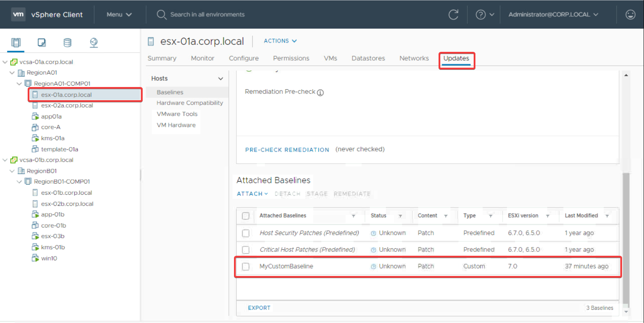This screenshot has height=323, width=644.
Task: Click the EXPORT link below the table
Action: point(259,308)
